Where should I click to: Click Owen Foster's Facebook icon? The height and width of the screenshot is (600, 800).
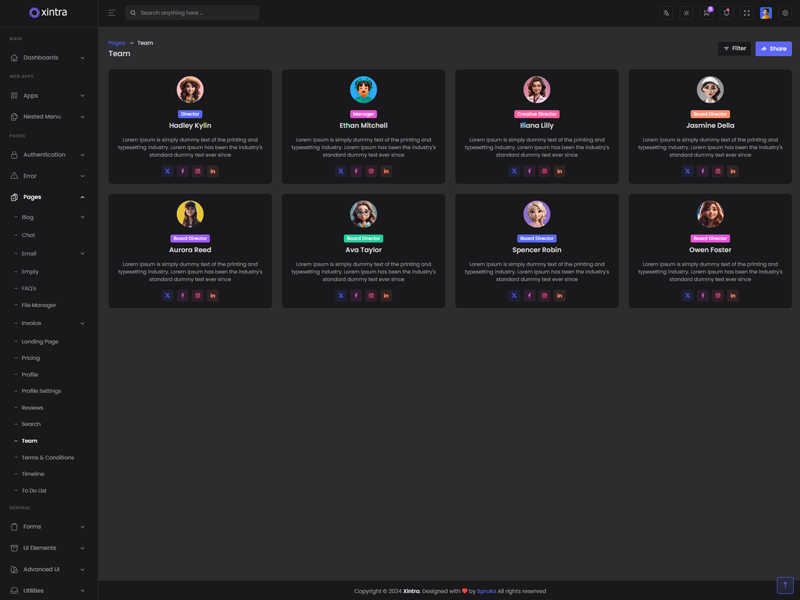click(x=703, y=296)
